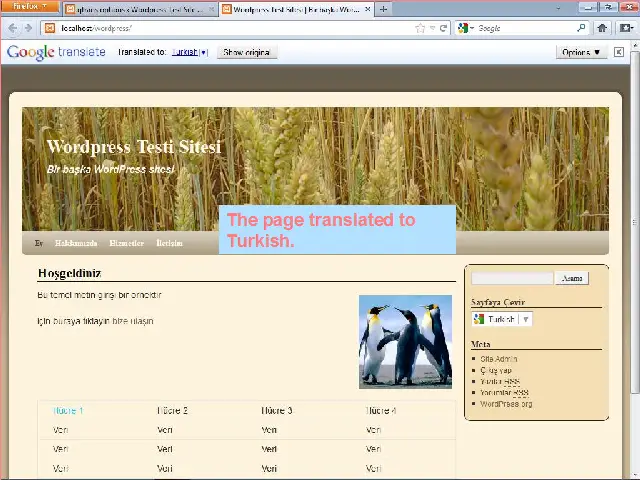Close the active Wordpress Testi Sitesi tab
The image size is (640, 480).
pos(367,9)
